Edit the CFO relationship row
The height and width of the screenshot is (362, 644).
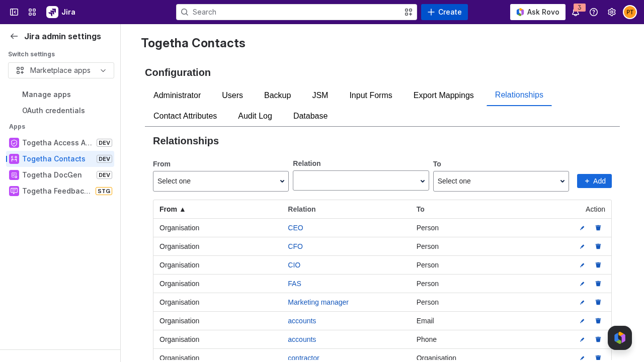tap(582, 246)
